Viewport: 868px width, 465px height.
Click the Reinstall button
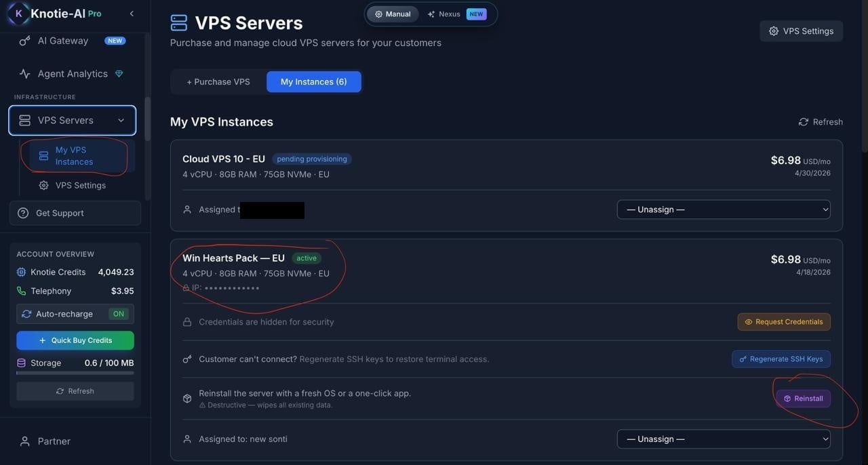[804, 399]
